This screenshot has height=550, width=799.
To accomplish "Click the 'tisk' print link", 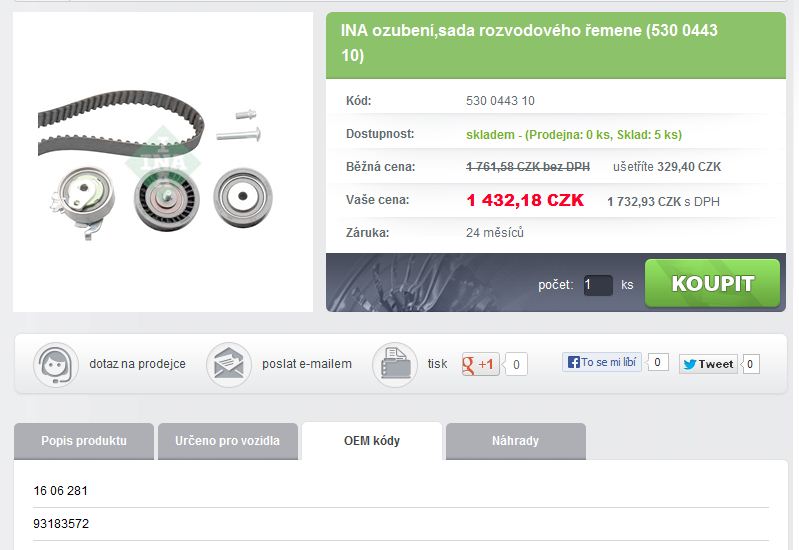I will [x=437, y=364].
